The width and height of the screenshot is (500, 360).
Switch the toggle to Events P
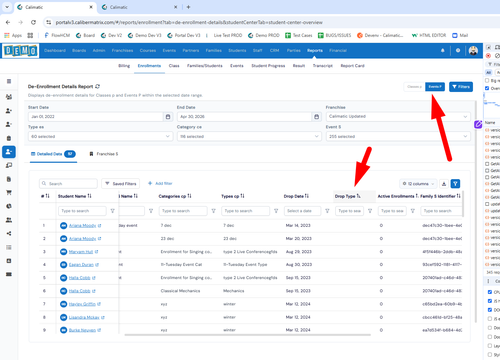tap(435, 87)
